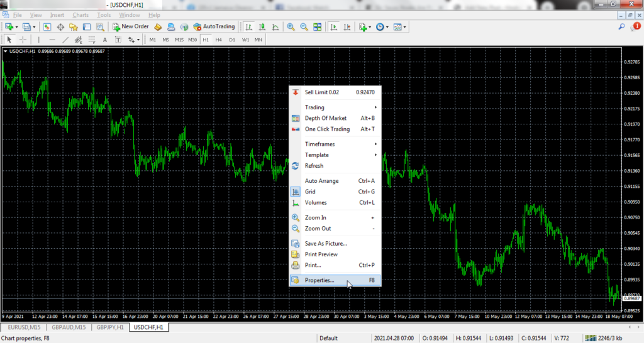Select the crosshair cursor tool
The height and width of the screenshot is (343, 644).
tap(23, 40)
